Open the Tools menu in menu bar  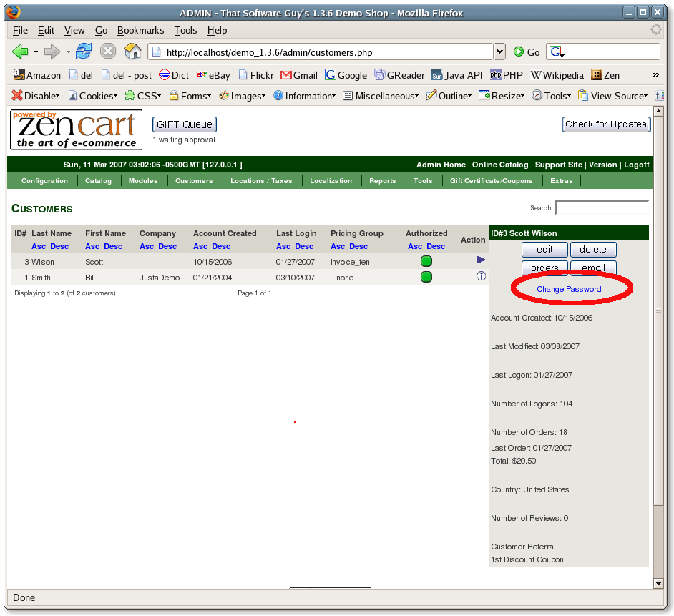coord(185,31)
